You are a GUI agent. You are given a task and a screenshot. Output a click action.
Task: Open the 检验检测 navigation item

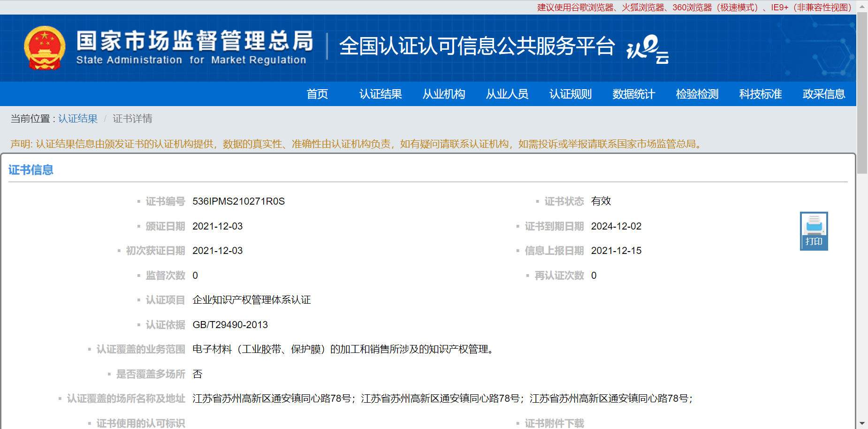[x=697, y=94]
